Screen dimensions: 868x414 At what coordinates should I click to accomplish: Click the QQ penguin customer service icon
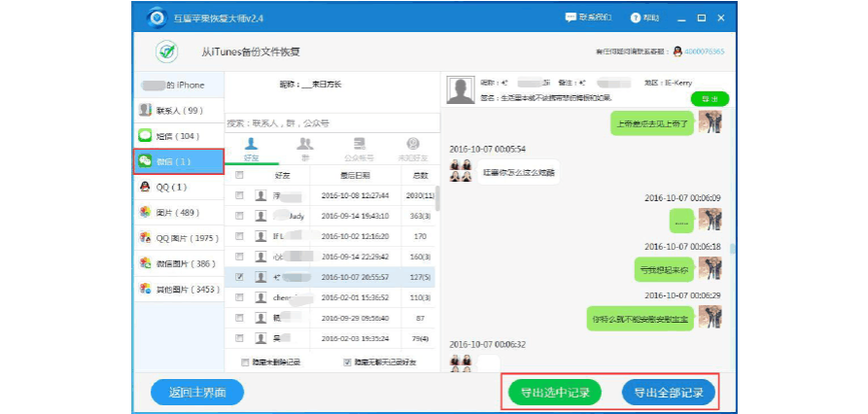coord(677,52)
